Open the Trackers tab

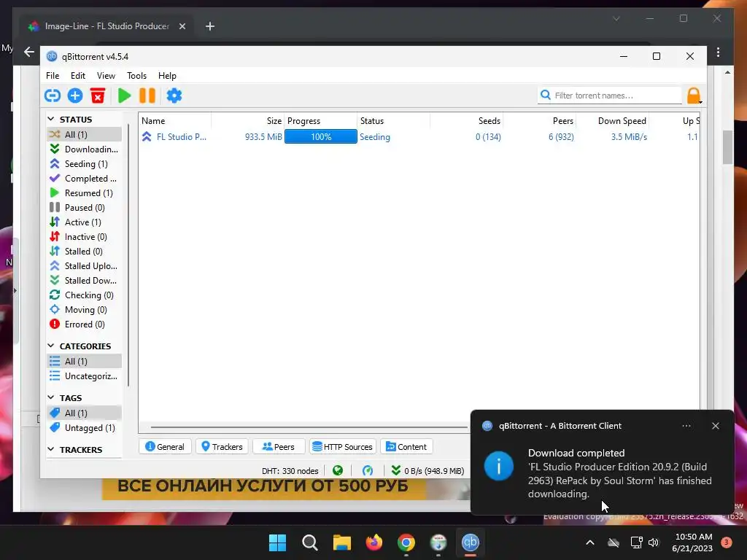(x=222, y=447)
